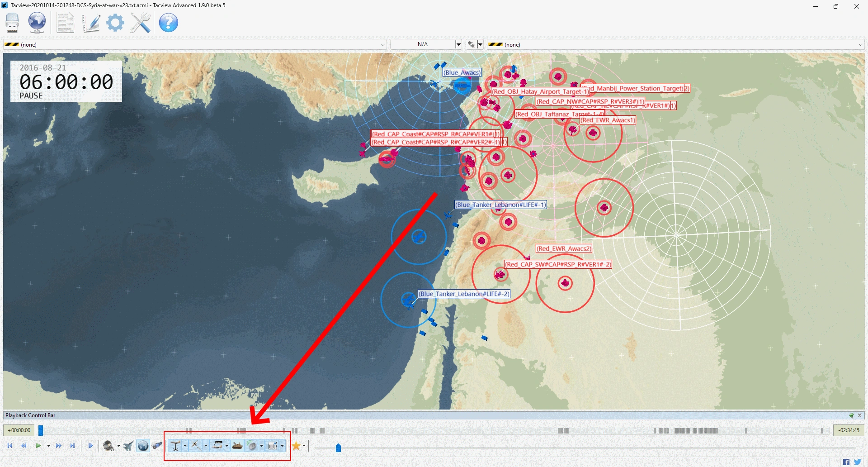
Task: Toggle the radar dish range icon
Action: [x=252, y=446]
